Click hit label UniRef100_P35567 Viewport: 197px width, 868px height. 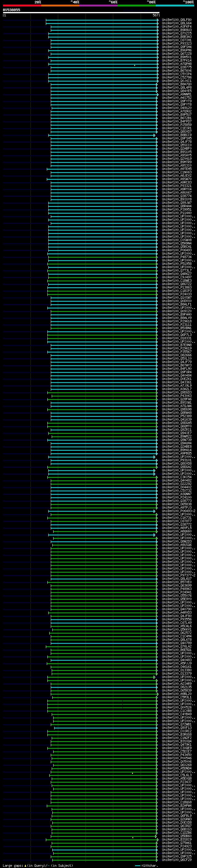coord(177,352)
